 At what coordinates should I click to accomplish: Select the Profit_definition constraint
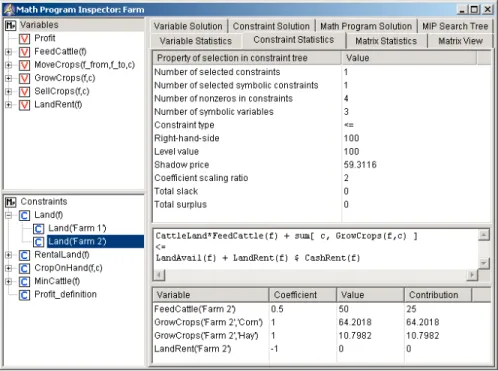pyautogui.click(x=66, y=294)
